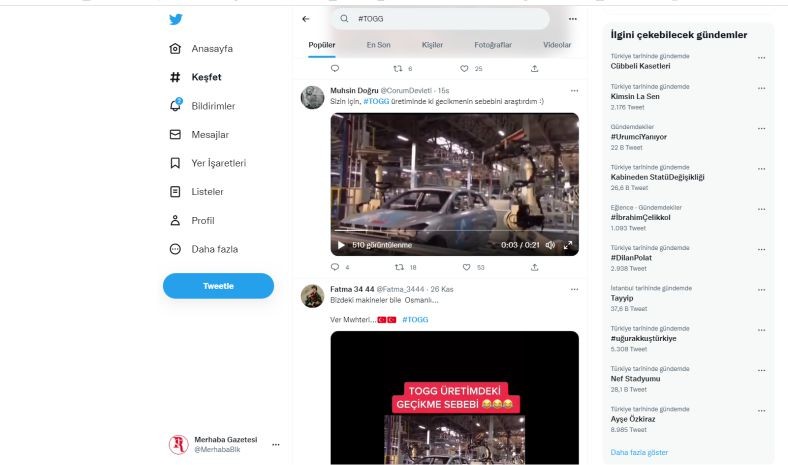Click the Twitter bird logo
This screenshot has width=788, height=465.
(175, 20)
